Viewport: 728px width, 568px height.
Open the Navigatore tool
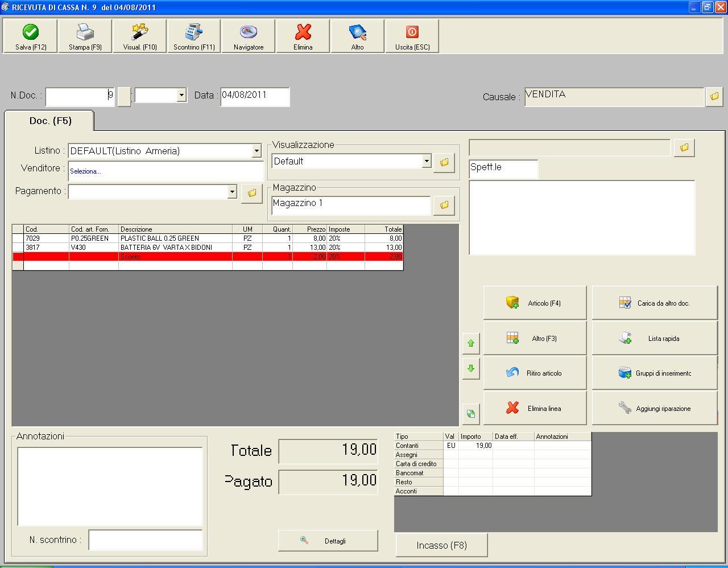[x=249, y=36]
